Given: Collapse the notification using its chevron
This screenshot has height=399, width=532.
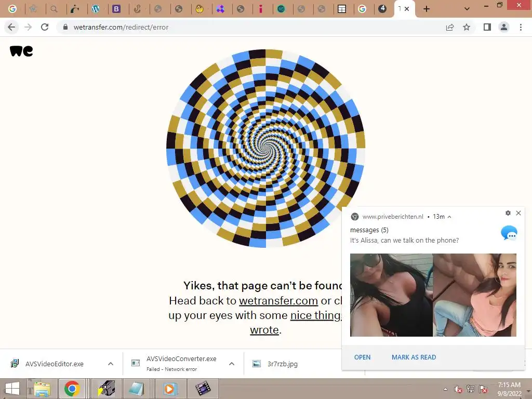Looking at the screenshot, I should 449,217.
